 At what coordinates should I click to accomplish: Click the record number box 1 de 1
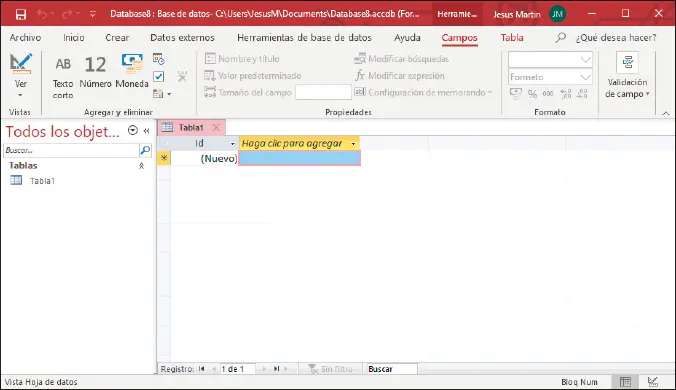pos(237,369)
